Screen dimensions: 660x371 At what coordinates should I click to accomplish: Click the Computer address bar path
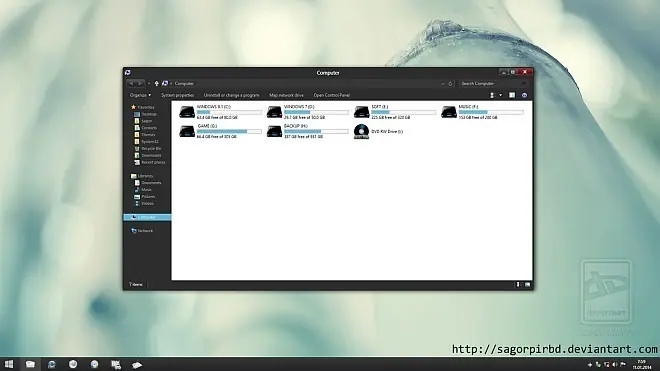(x=184, y=84)
